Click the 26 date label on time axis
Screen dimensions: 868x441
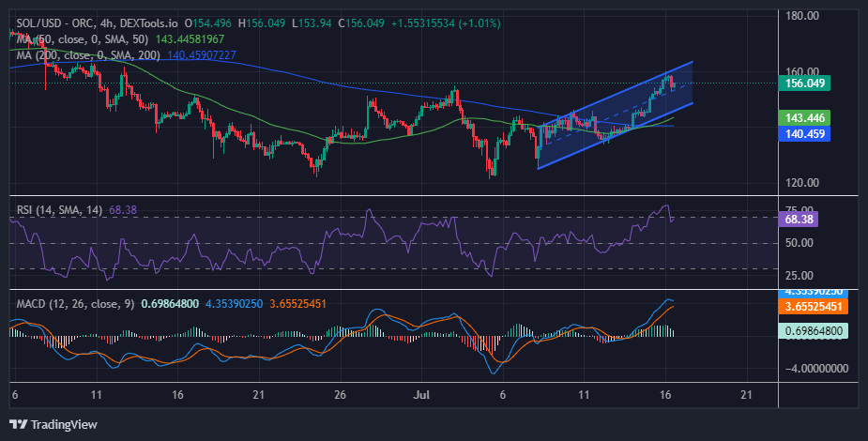[x=340, y=394]
